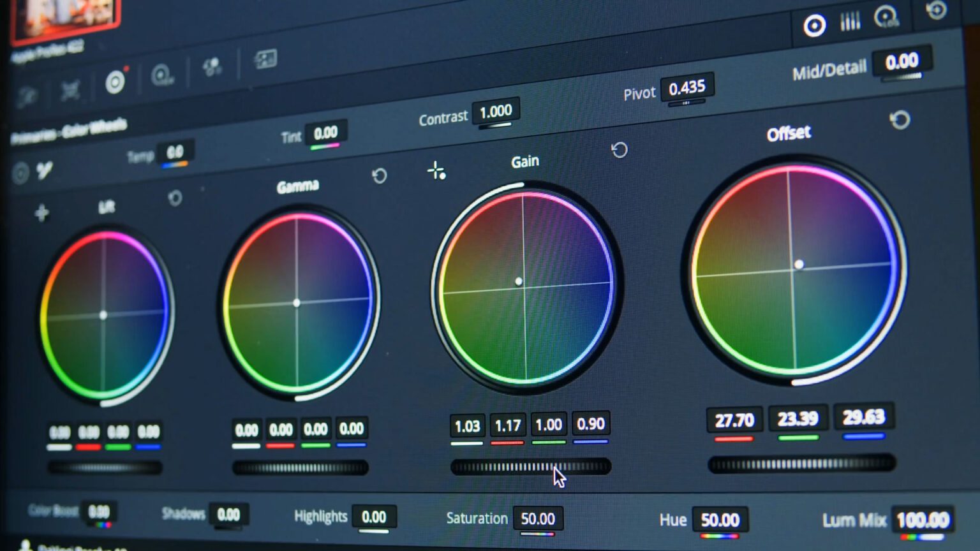The width and height of the screenshot is (980, 551).
Task: Select the Color Wheels panel icon
Action: (x=815, y=24)
